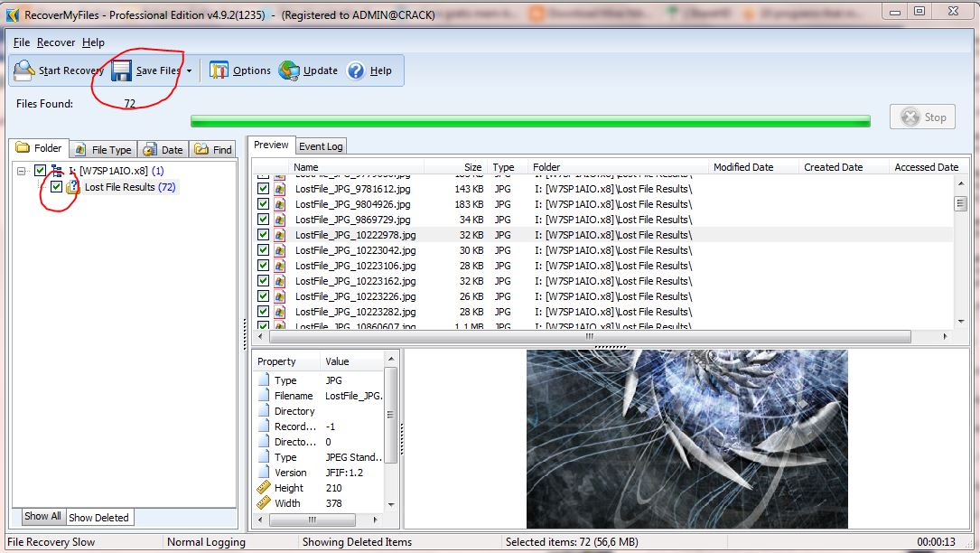
Task: Switch to the Event Log tab
Action: [321, 146]
